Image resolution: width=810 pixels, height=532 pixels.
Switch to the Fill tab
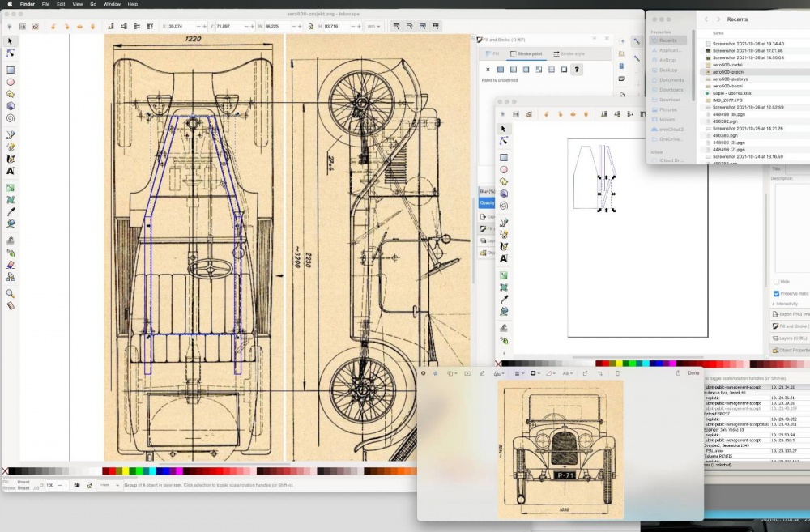click(x=492, y=53)
